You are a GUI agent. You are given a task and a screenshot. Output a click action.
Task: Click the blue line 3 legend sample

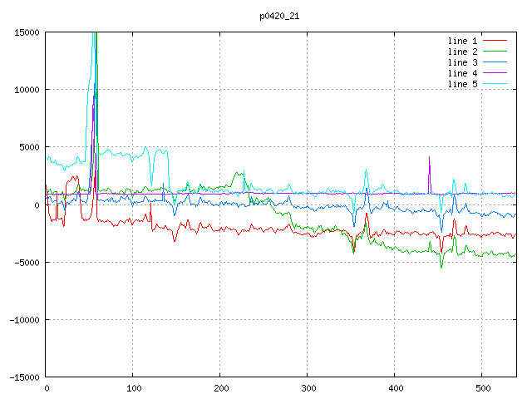(x=495, y=62)
